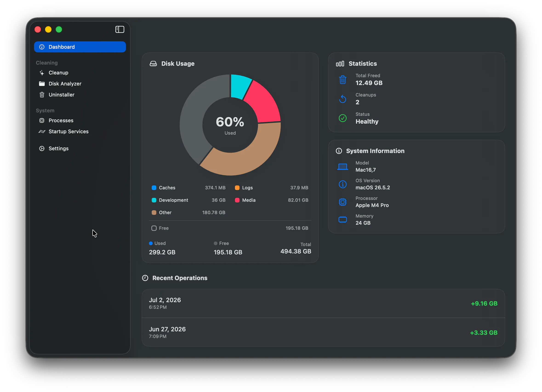Click the 37.9 MB Logs size value
Screen dimensions: 542x392
pyautogui.click(x=299, y=187)
